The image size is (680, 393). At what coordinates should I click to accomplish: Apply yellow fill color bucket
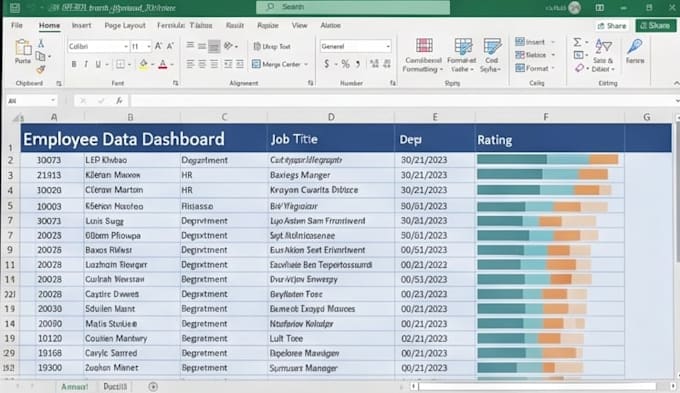tap(143, 65)
